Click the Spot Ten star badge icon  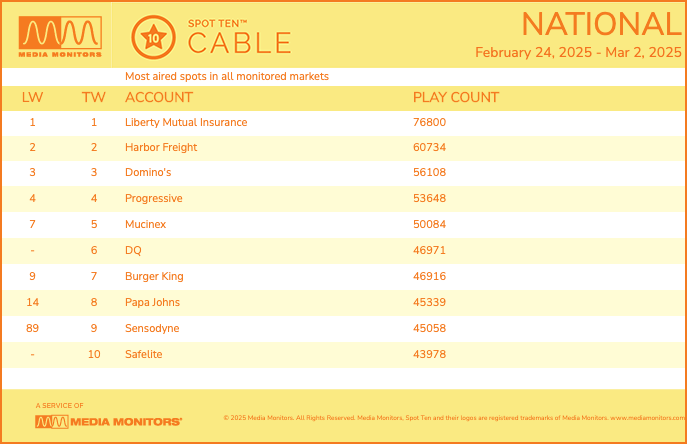pos(153,38)
